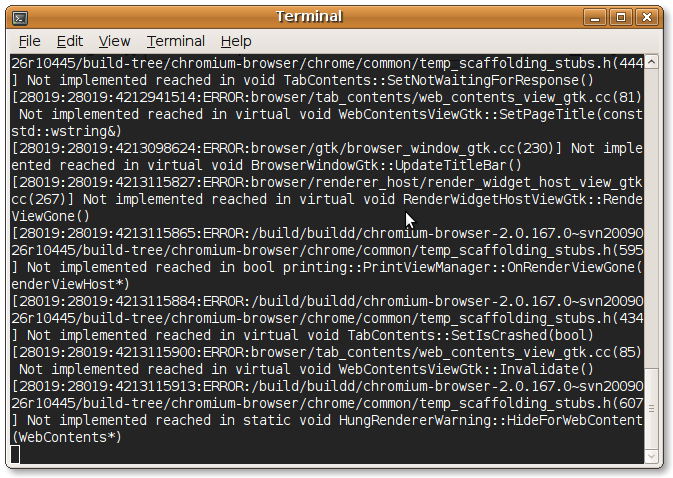The width and height of the screenshot is (673, 478).
Task: Click the vertical scrollbar thumb
Action: 652,408
